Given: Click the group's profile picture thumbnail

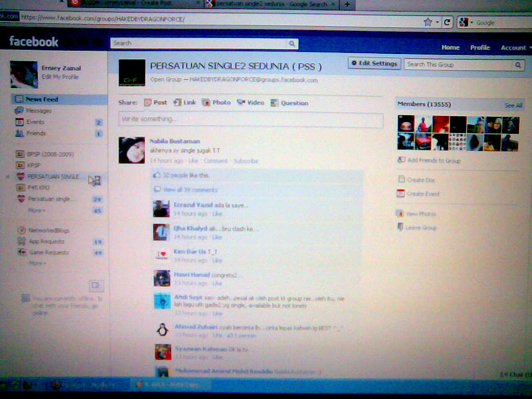Looking at the screenshot, I should 132,73.
